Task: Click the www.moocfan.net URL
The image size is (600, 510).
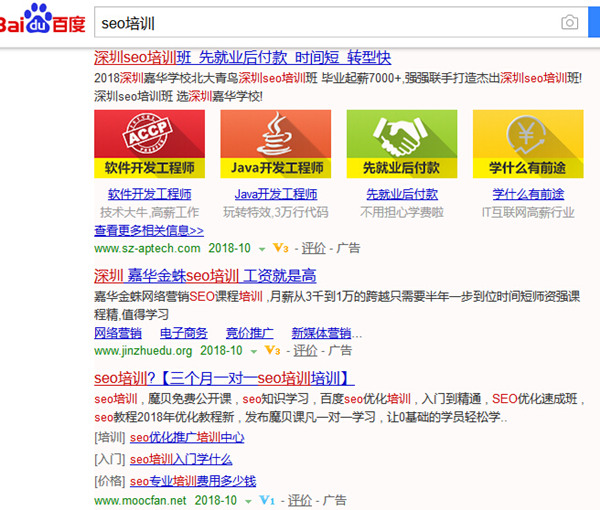Action: 140,500
